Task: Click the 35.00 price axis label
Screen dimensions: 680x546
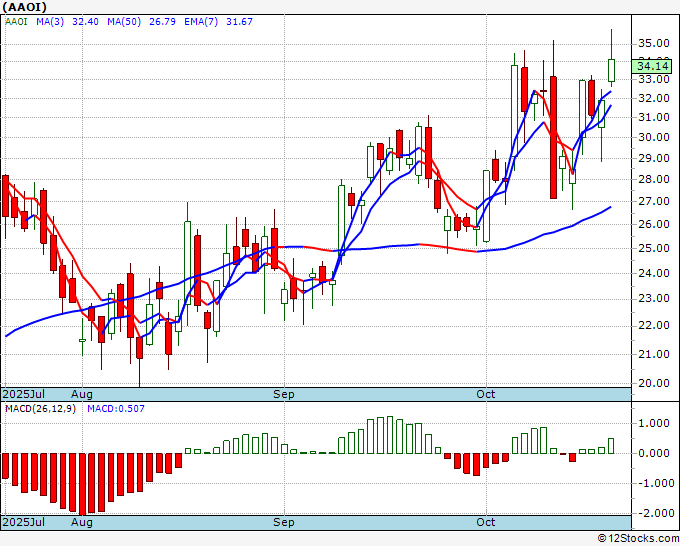Action: (x=653, y=43)
